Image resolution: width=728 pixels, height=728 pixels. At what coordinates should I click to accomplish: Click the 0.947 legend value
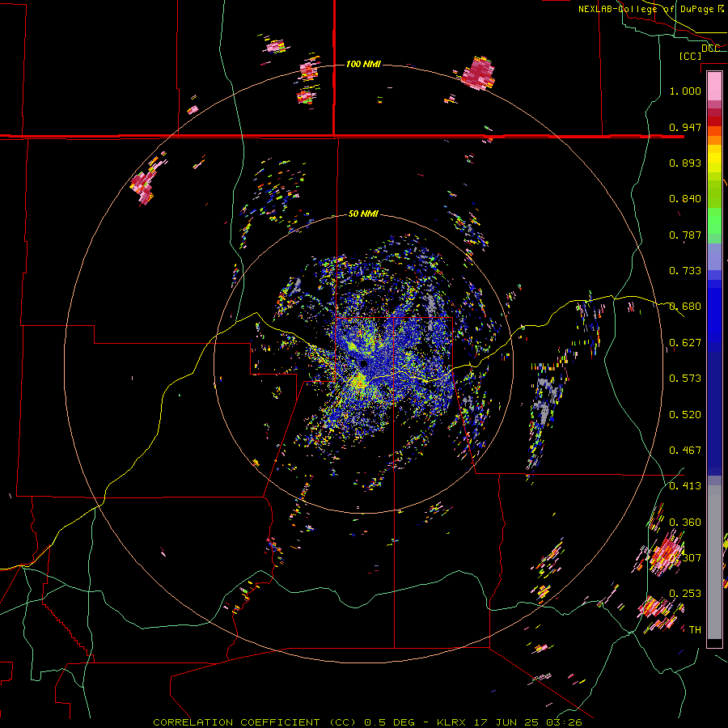click(x=685, y=127)
